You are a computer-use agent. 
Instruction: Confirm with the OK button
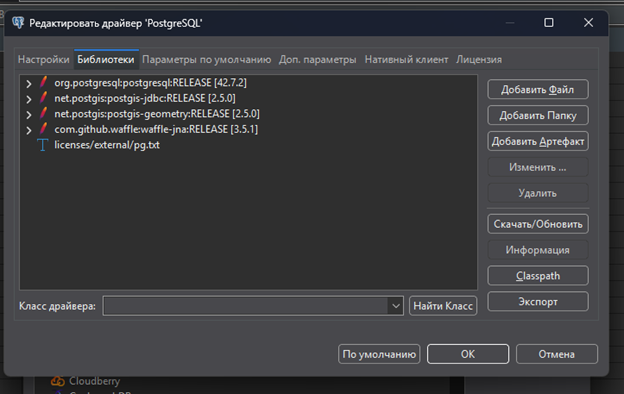click(x=468, y=354)
